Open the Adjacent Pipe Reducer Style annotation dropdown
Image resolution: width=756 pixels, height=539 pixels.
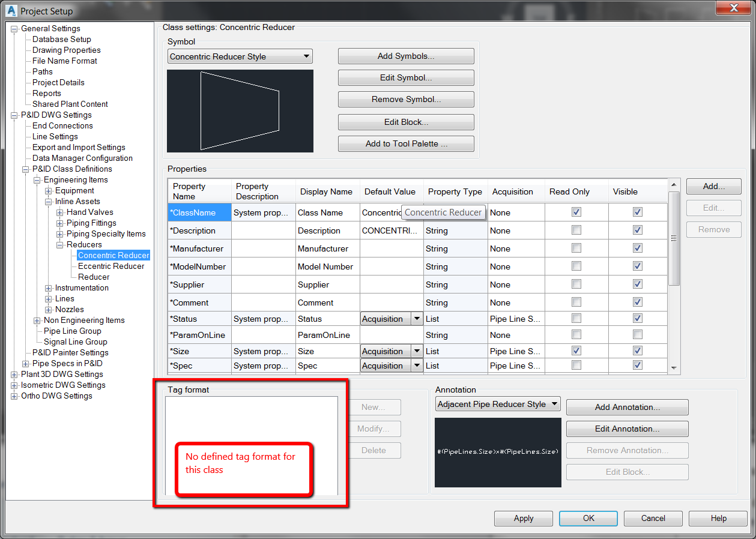(553, 404)
